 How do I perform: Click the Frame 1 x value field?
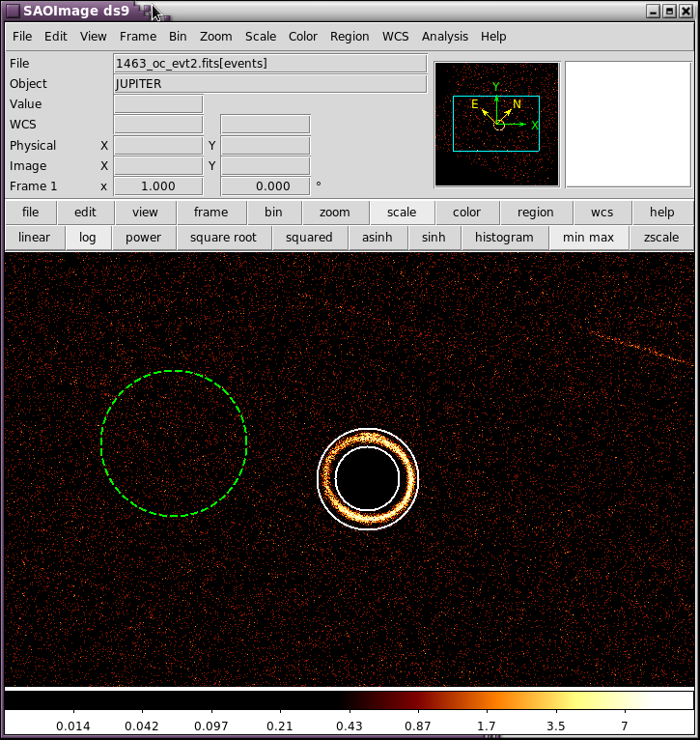tap(158, 186)
